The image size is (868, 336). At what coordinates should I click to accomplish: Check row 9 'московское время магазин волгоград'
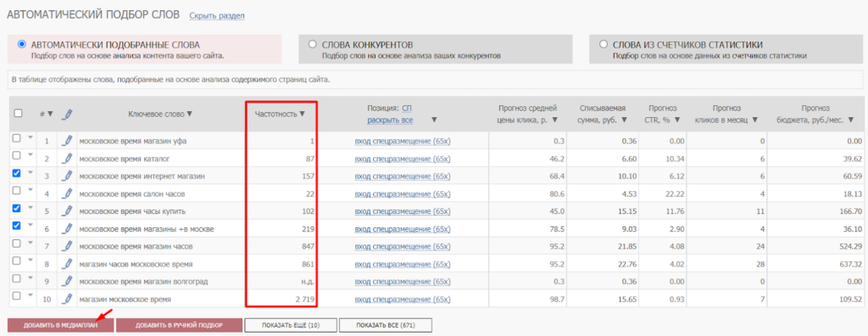point(17,278)
